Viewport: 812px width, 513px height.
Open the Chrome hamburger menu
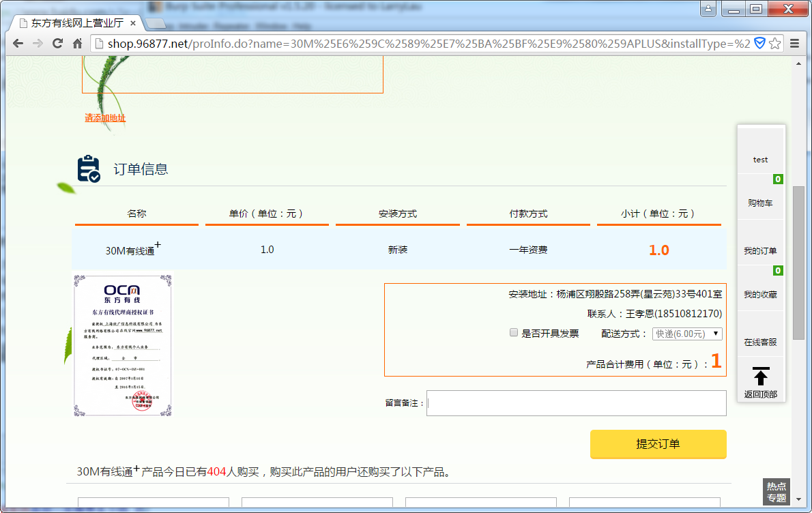coord(794,44)
